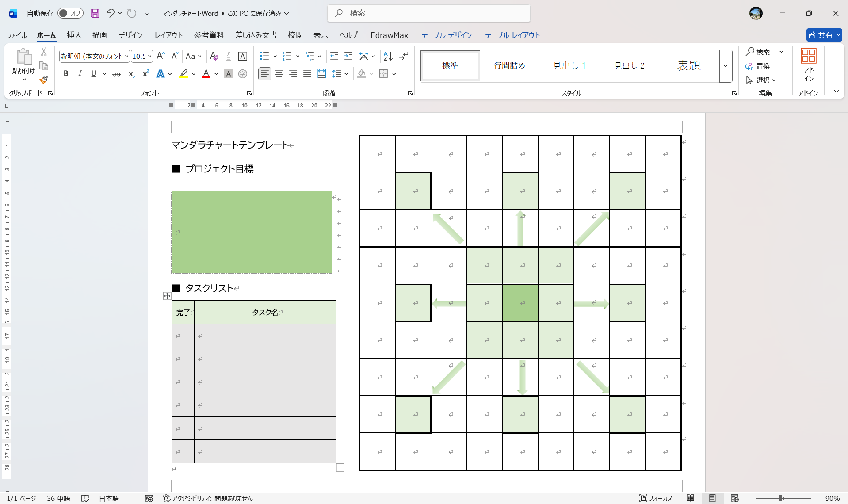Click the 共有 share button
848x504 pixels.
[x=824, y=35]
